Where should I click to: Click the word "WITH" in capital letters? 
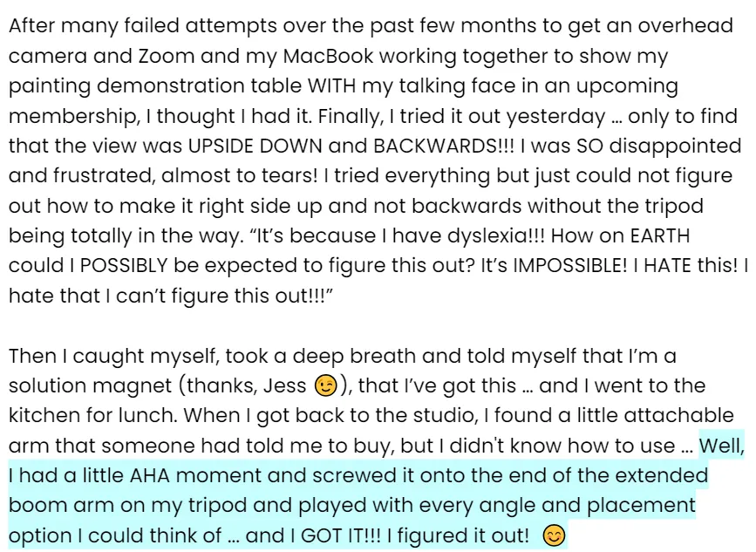[331, 85]
